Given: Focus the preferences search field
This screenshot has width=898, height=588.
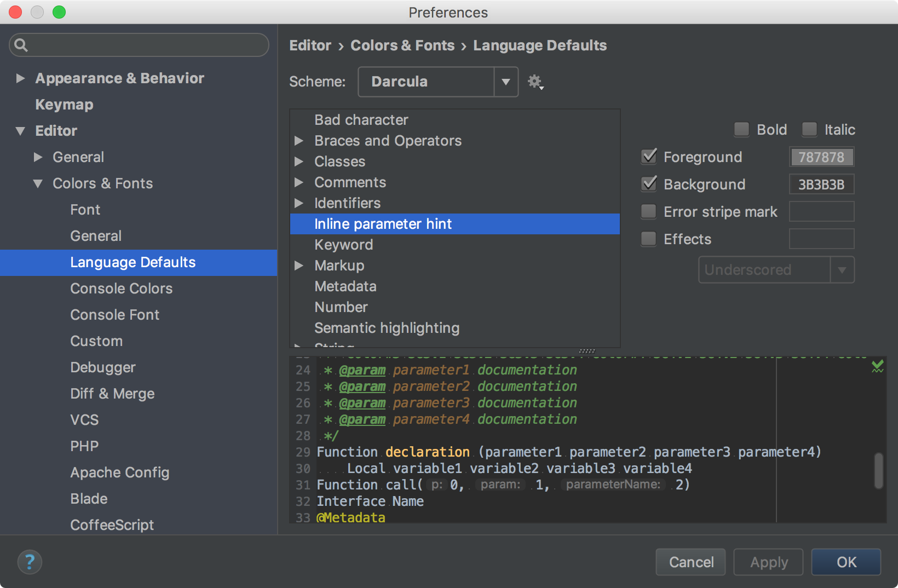Looking at the screenshot, I should click(x=139, y=45).
